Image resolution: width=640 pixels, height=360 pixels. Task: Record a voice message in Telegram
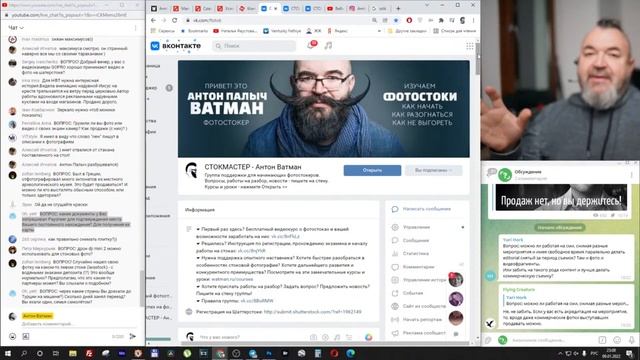tap(631, 340)
